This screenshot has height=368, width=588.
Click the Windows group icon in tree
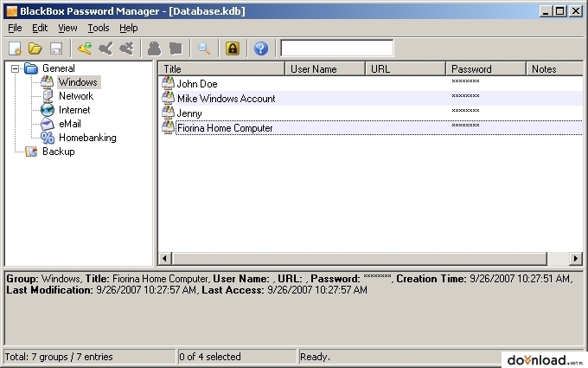(48, 82)
